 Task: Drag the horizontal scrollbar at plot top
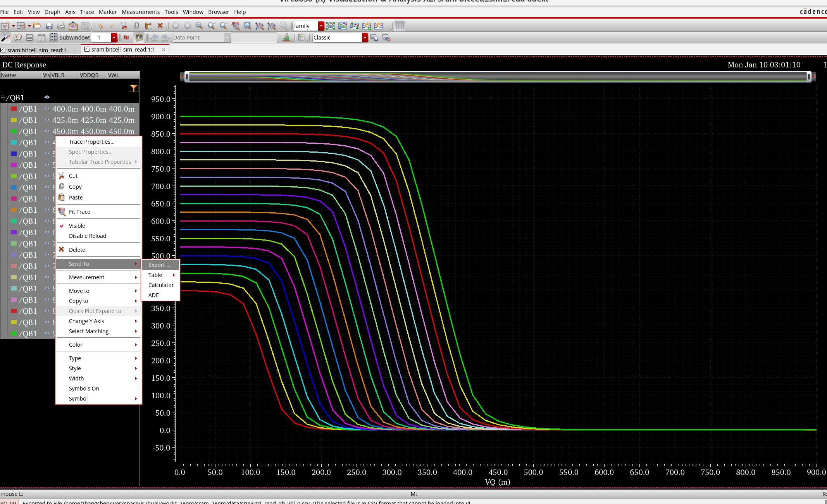click(498, 77)
